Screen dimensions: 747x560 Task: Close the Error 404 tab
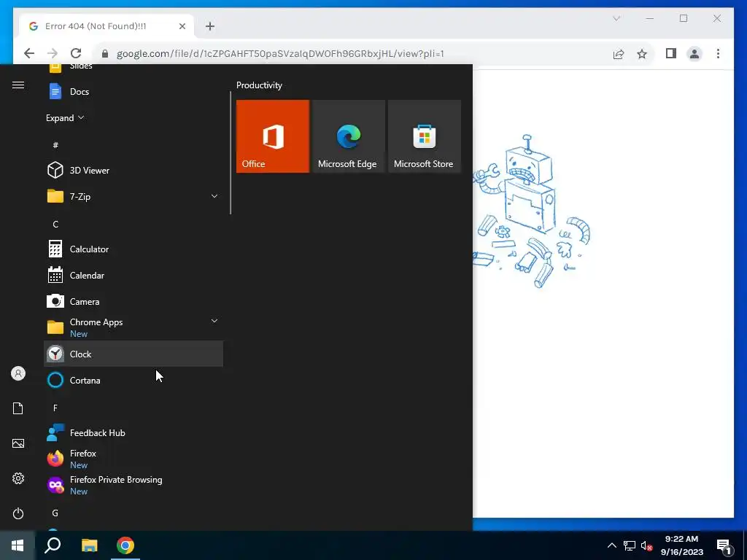(182, 26)
